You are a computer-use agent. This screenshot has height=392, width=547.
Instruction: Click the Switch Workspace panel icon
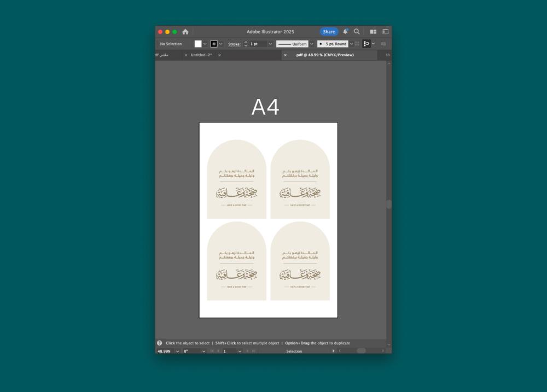pos(385,32)
